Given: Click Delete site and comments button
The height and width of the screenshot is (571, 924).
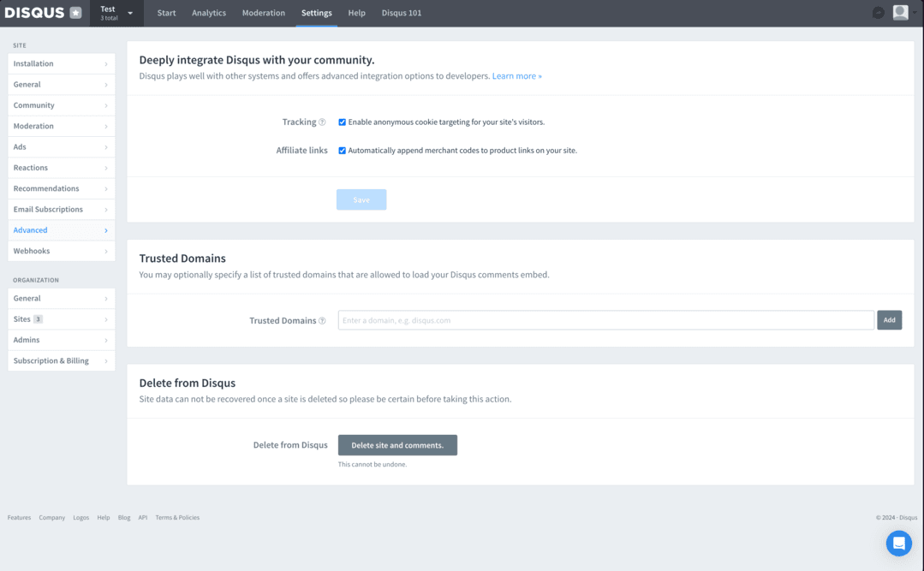Looking at the screenshot, I should pyautogui.click(x=397, y=445).
